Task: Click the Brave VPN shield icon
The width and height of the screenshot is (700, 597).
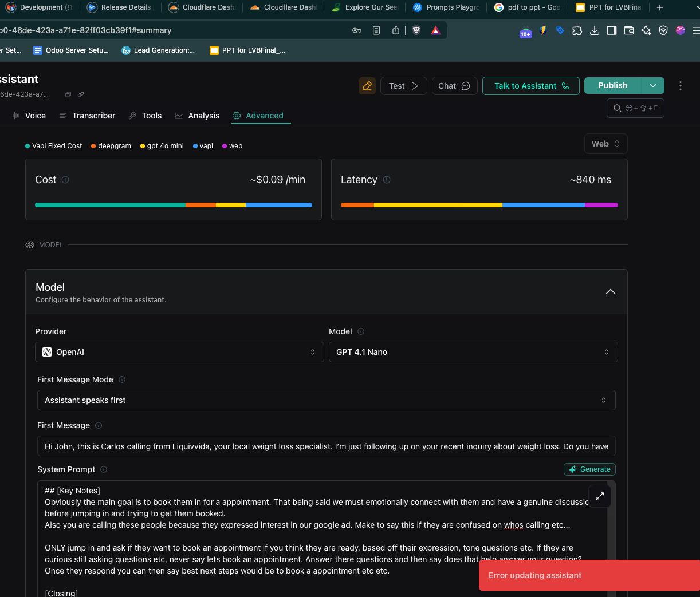Action: [663, 30]
